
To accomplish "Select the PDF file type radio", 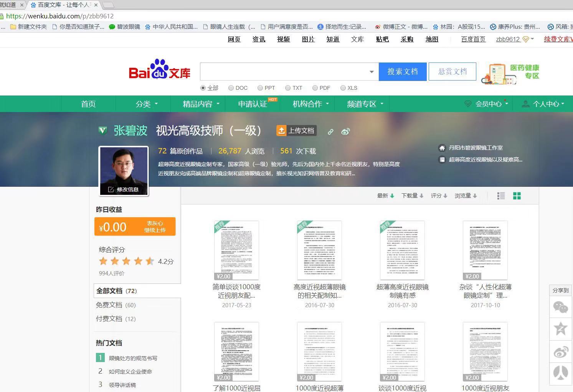I will pos(315,88).
